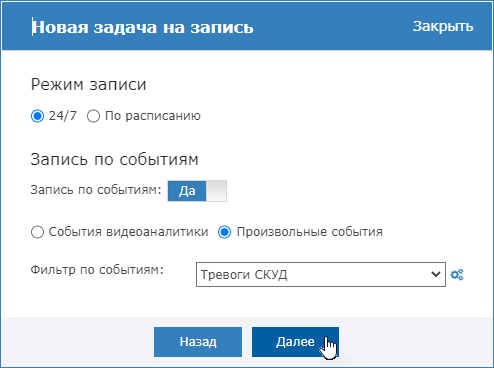Click the Новая задача на запись title
Image resolution: width=494 pixels, height=368 pixels.
tap(143, 27)
